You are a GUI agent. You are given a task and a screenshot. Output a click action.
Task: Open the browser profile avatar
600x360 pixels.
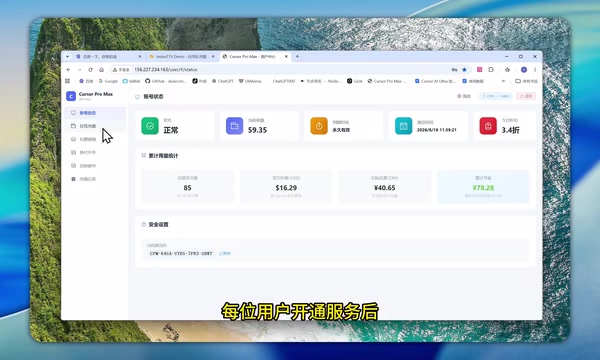(x=524, y=70)
